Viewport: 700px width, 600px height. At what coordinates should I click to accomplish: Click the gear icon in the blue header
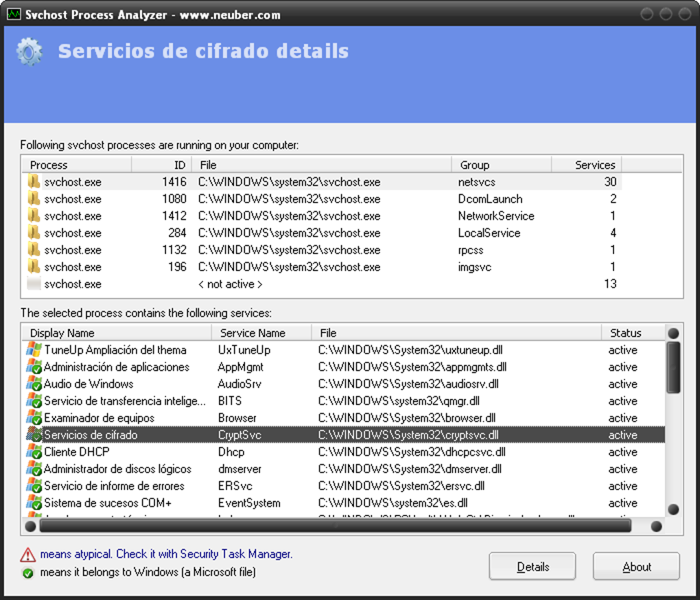[29, 51]
